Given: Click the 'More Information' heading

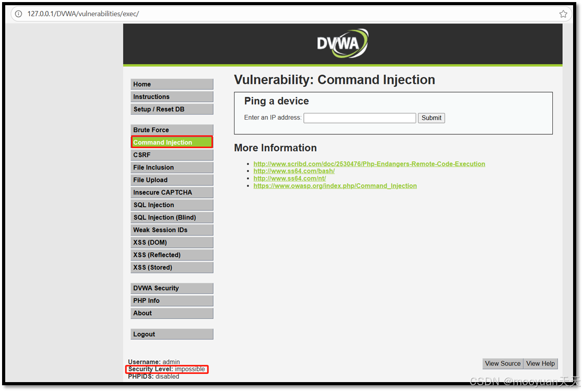Looking at the screenshot, I should pos(276,148).
